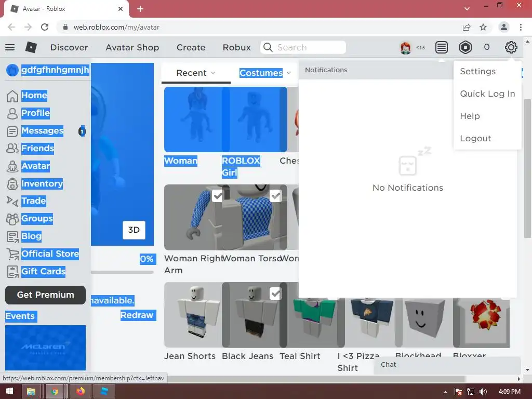Click the Redraw link

[137, 315]
